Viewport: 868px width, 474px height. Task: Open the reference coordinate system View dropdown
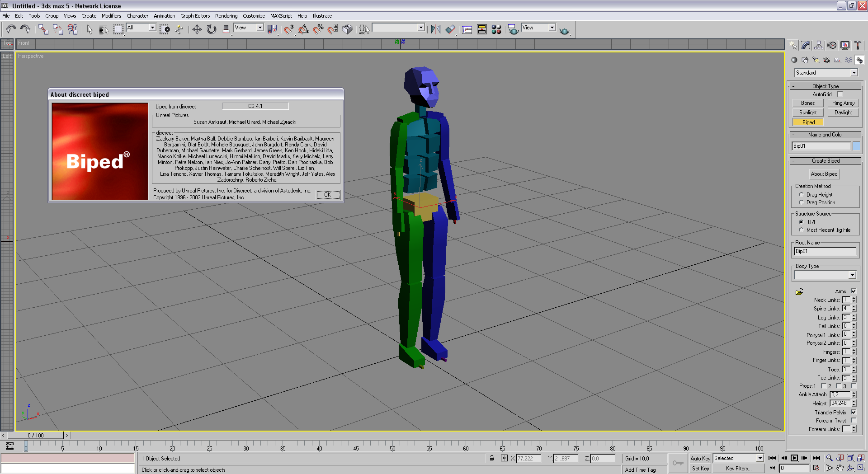249,28
